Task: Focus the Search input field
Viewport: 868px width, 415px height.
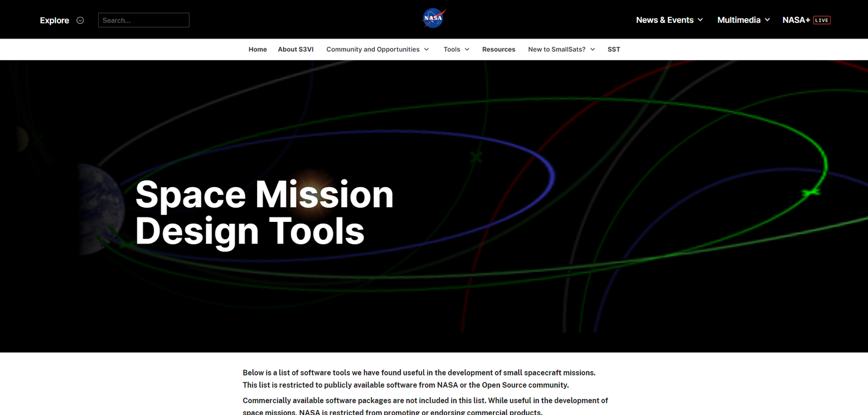Action: point(144,20)
